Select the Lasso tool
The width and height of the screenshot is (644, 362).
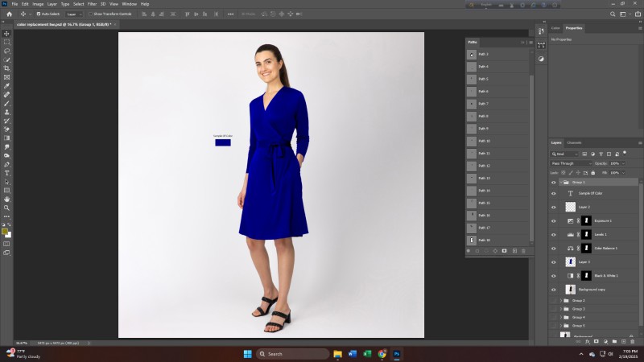point(6,51)
